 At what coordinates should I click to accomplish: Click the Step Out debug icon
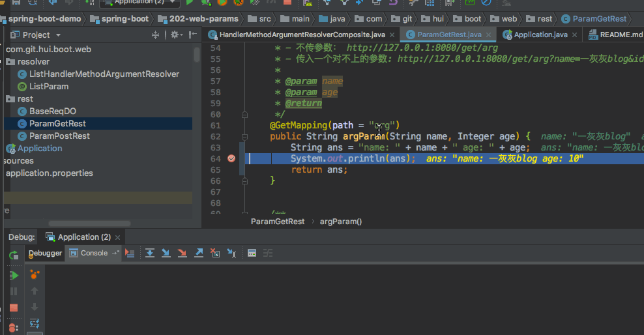(199, 253)
